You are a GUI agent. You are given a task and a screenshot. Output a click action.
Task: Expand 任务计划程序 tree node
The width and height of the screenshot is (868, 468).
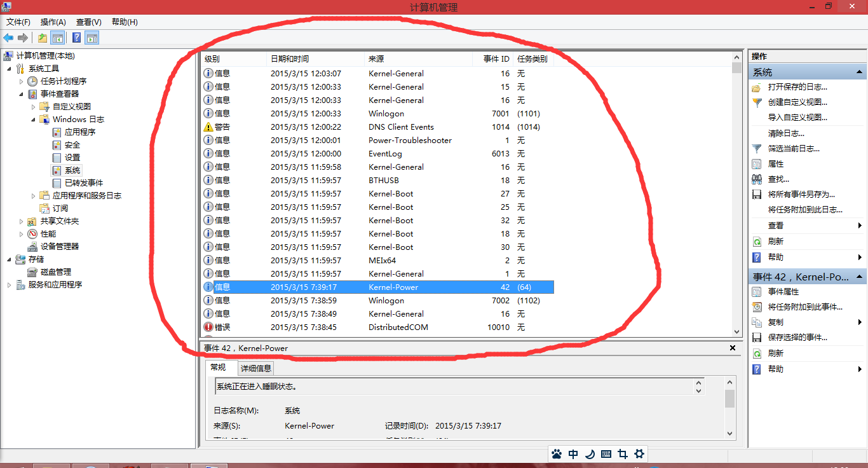pyautogui.click(x=21, y=81)
